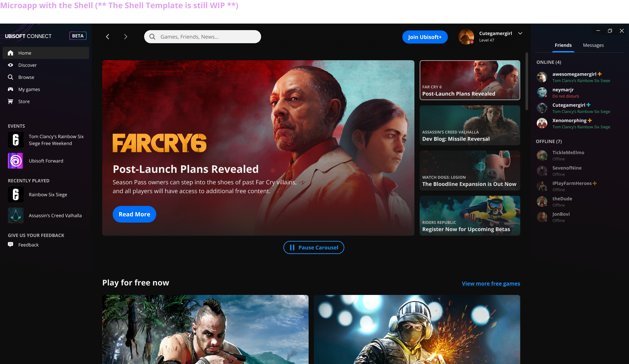Click the Home sidebar icon

point(11,53)
